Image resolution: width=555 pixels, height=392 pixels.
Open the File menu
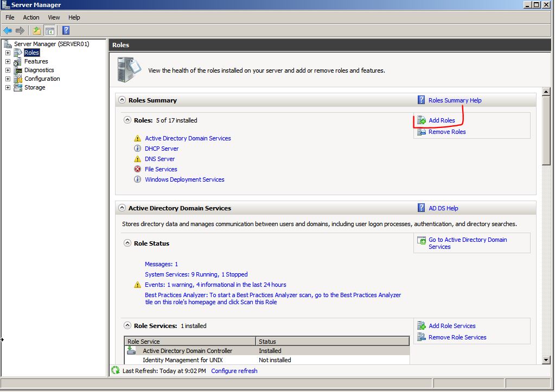point(10,17)
